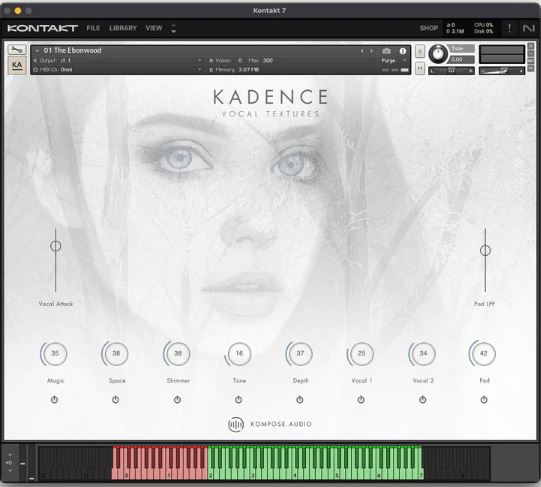Click the SHOP button
The width and height of the screenshot is (541, 487).
[x=429, y=28]
